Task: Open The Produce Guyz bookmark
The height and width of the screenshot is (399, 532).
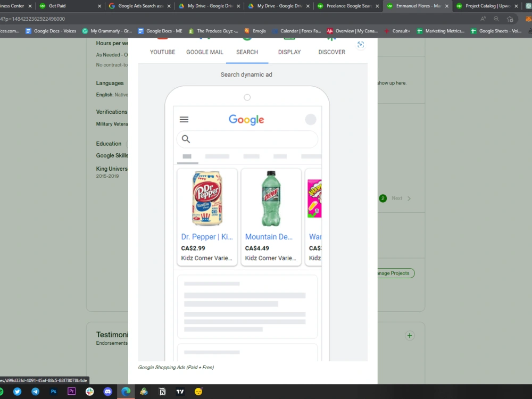Action: point(213,31)
